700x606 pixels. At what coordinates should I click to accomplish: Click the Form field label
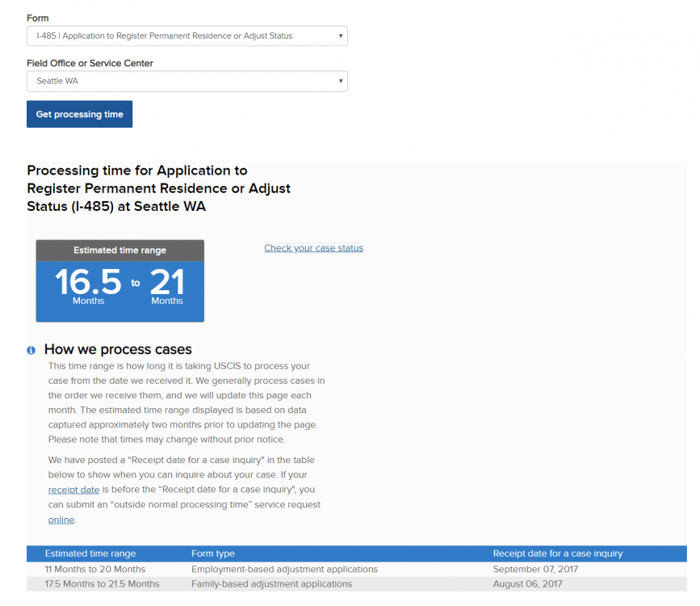pyautogui.click(x=37, y=18)
